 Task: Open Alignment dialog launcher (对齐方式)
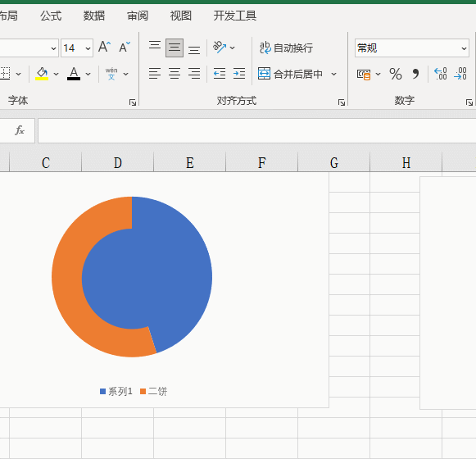pyautogui.click(x=342, y=102)
